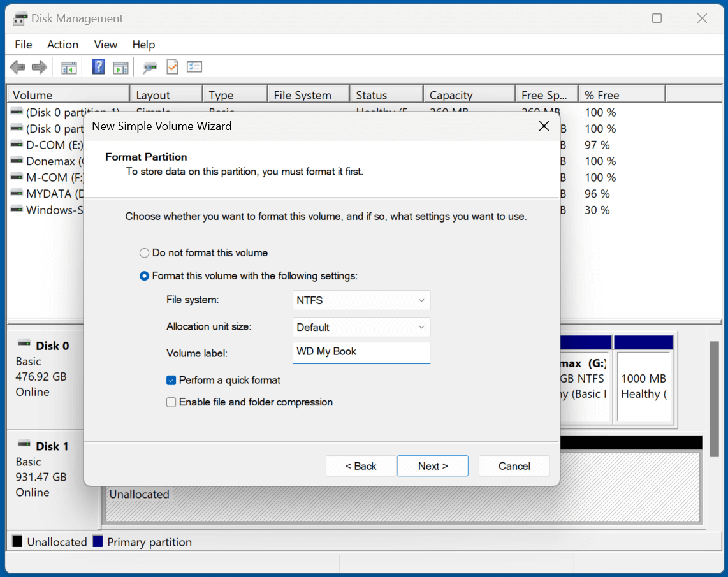Click the forward navigation arrow in the toolbar
This screenshot has height=577, width=728.
pyautogui.click(x=38, y=66)
